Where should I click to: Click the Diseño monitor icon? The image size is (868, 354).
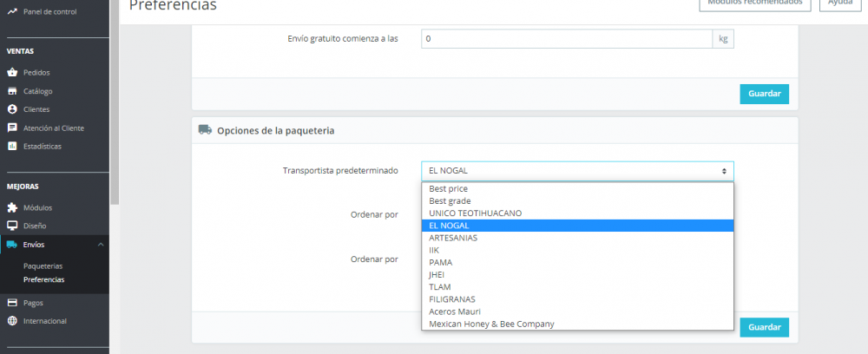(12, 226)
